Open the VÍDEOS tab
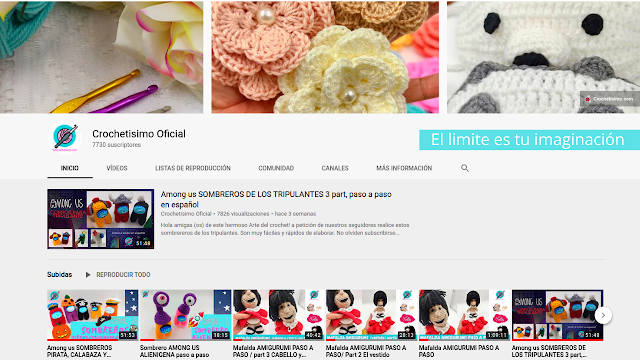 (x=117, y=168)
